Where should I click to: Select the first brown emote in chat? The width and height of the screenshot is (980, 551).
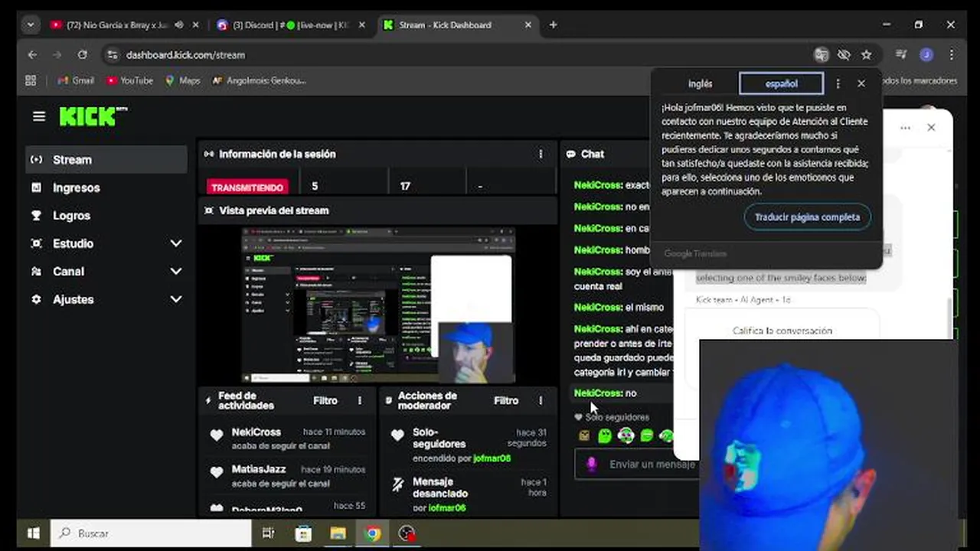click(584, 435)
